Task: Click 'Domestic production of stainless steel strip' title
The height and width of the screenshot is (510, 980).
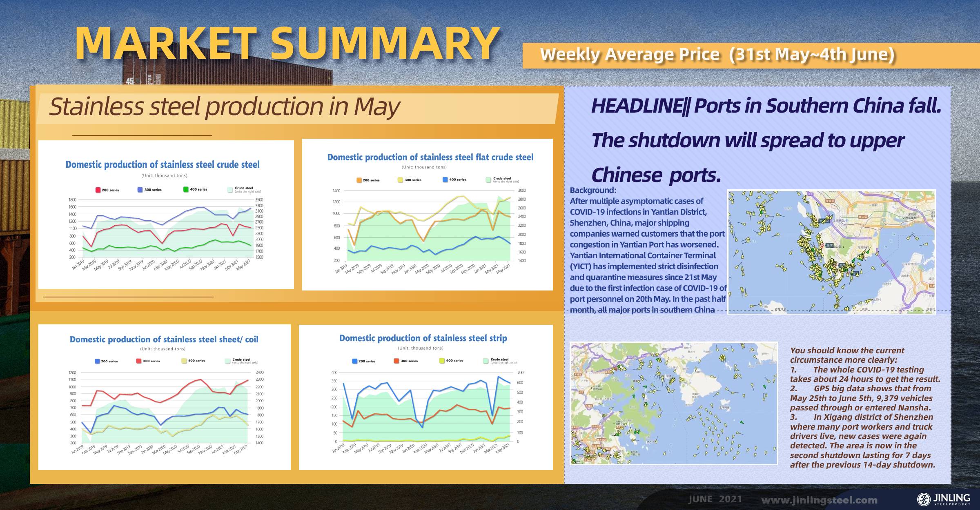Action: pyautogui.click(x=423, y=338)
